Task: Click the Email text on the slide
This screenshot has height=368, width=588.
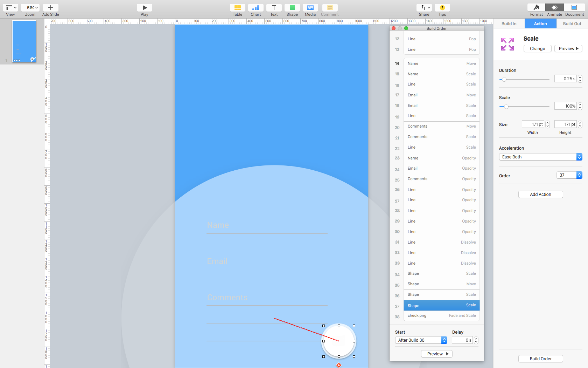Action: click(217, 261)
